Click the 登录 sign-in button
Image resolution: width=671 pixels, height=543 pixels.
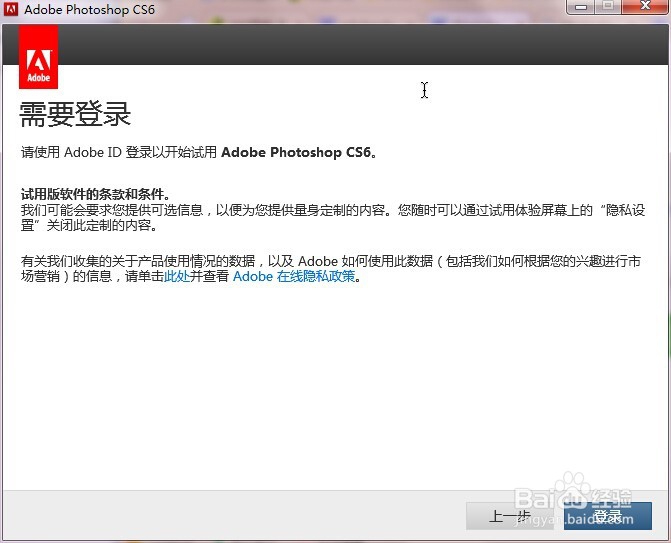608,516
